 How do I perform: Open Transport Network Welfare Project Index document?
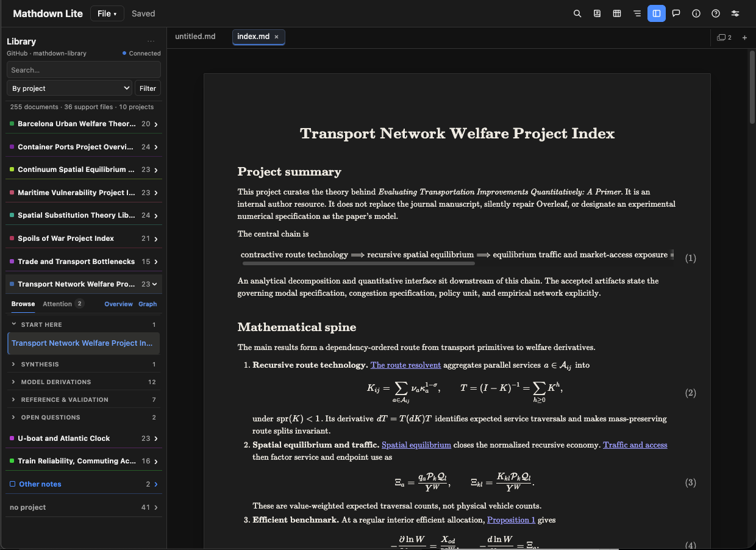click(84, 343)
